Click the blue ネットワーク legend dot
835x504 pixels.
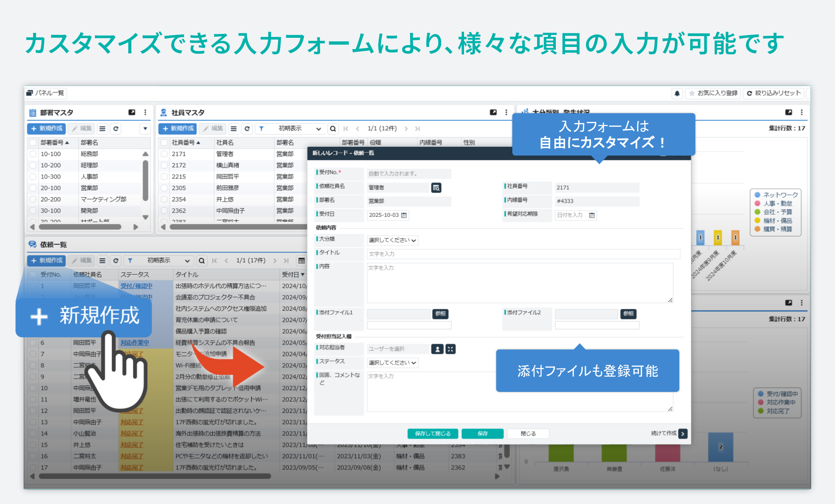coord(757,195)
